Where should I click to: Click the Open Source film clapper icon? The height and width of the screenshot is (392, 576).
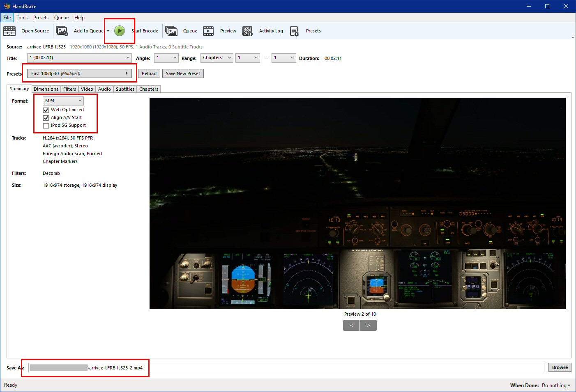(9, 31)
